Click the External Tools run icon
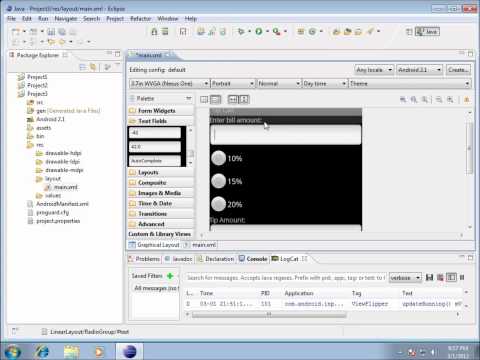 click(x=276, y=32)
